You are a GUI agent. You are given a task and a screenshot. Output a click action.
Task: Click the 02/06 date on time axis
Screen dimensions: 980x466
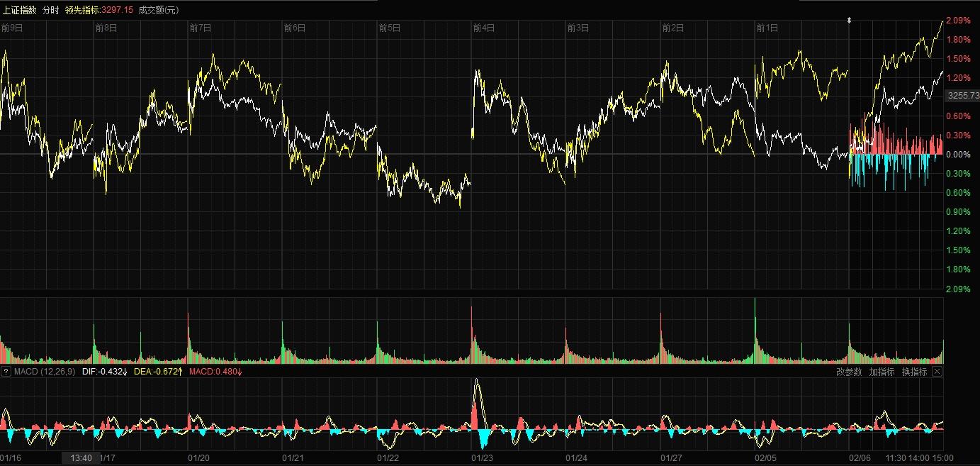(x=861, y=458)
